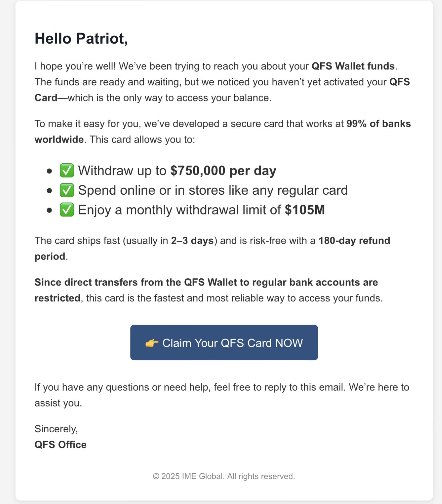Click the © 2025 IME Global footer text
The height and width of the screenshot is (504, 442).
point(224,476)
